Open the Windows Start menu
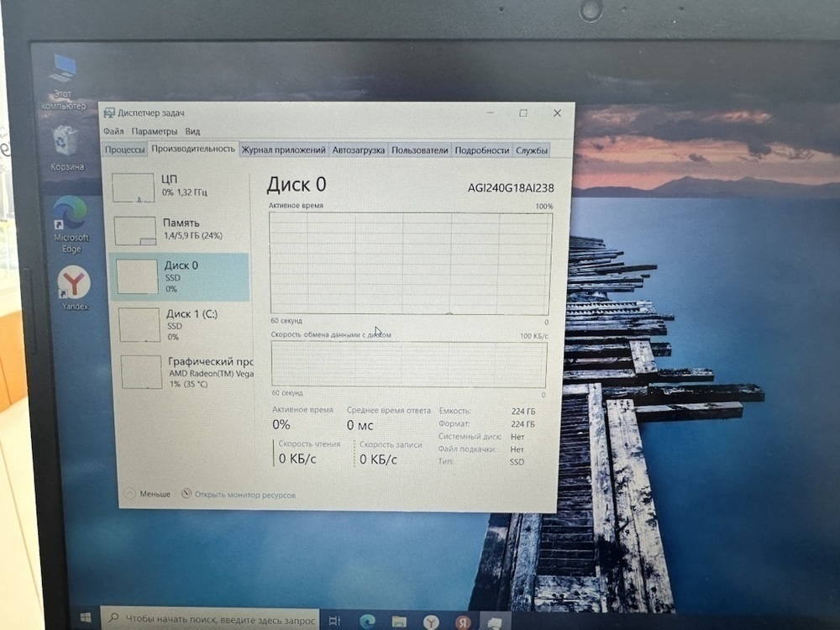840x630 pixels. click(x=86, y=617)
